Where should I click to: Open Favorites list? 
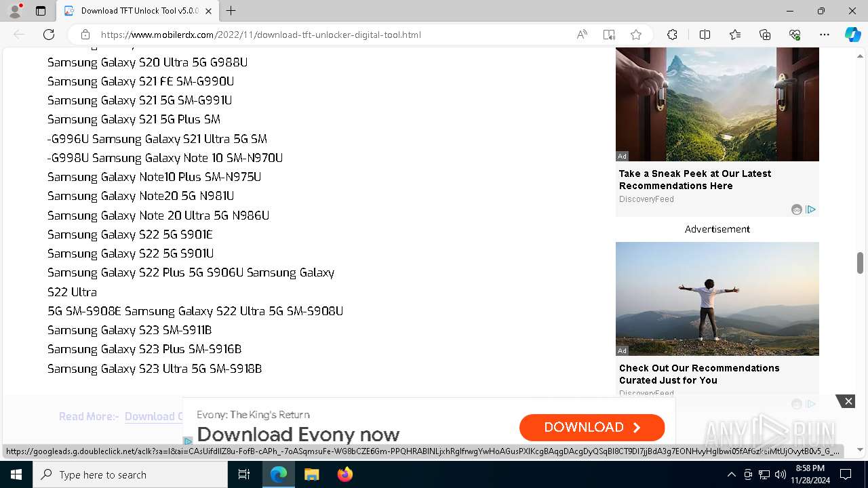click(735, 35)
